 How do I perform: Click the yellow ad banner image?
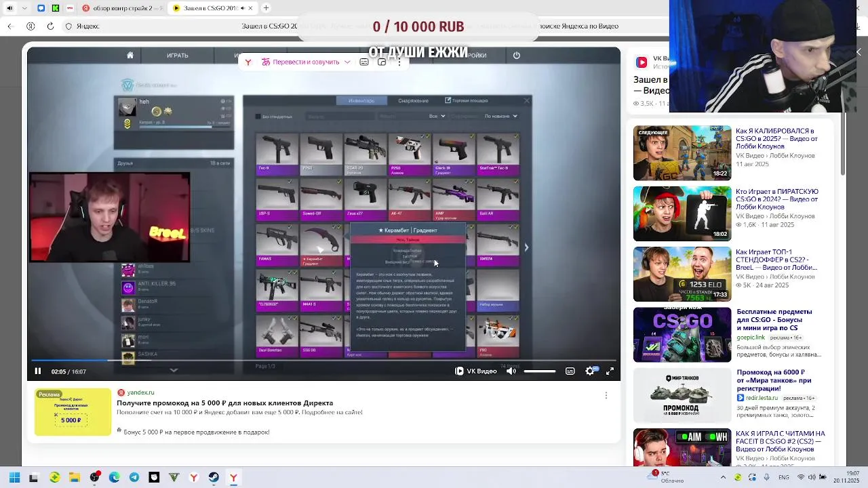click(x=73, y=412)
